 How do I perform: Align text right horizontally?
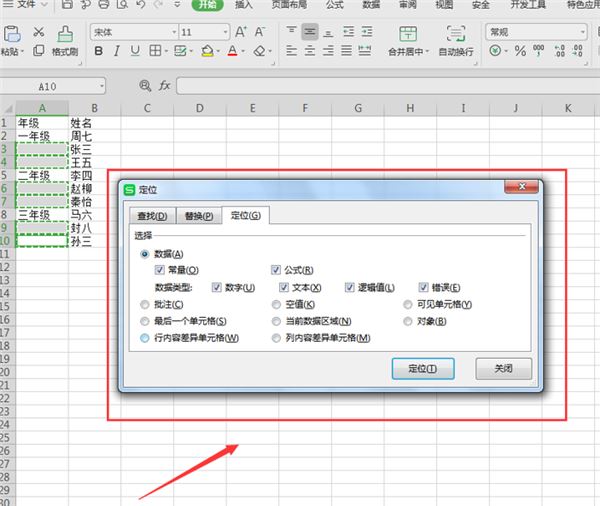328,51
